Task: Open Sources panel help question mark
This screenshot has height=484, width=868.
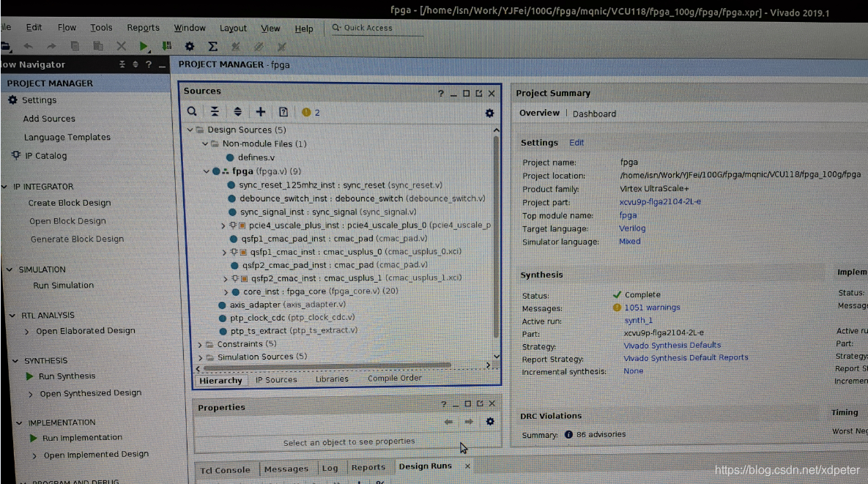Action: (x=441, y=94)
